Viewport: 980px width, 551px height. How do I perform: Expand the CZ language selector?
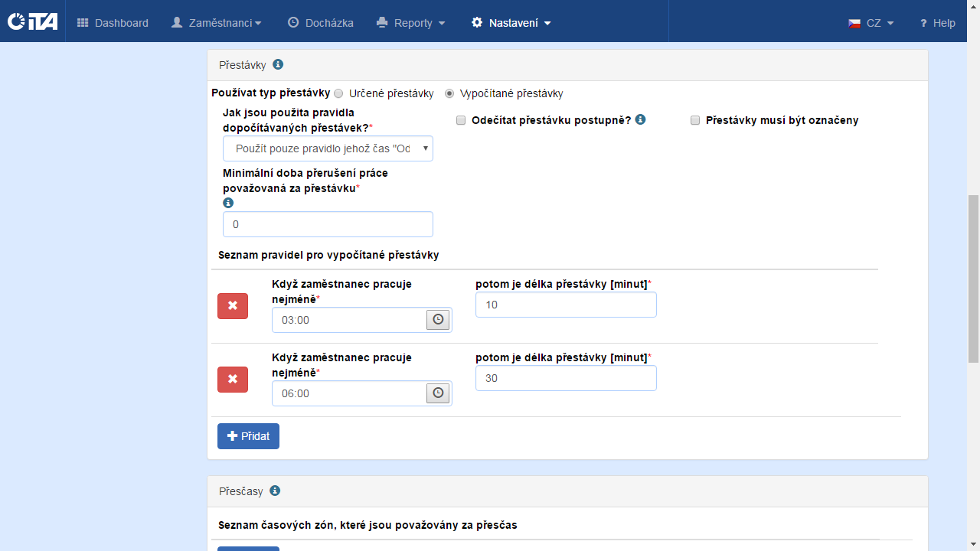click(x=871, y=23)
